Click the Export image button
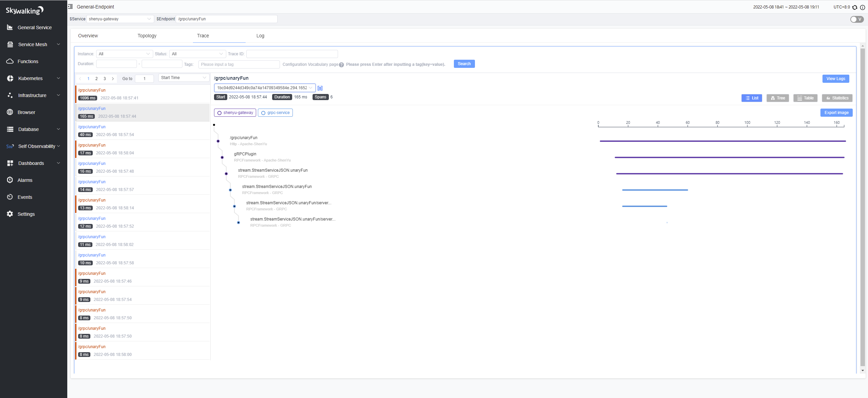 [836, 113]
